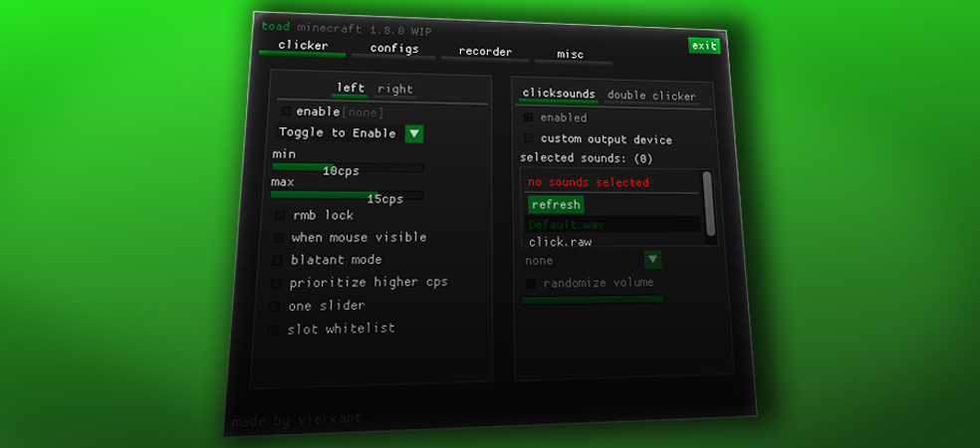Toggle when mouse visible checkbox
This screenshot has width=980, height=448.
(x=279, y=238)
